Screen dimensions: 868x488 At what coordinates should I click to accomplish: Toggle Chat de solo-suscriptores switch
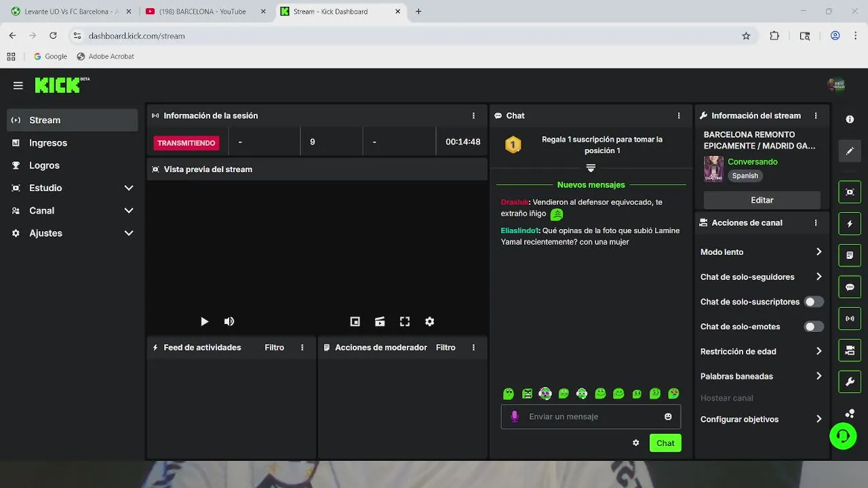(x=813, y=302)
